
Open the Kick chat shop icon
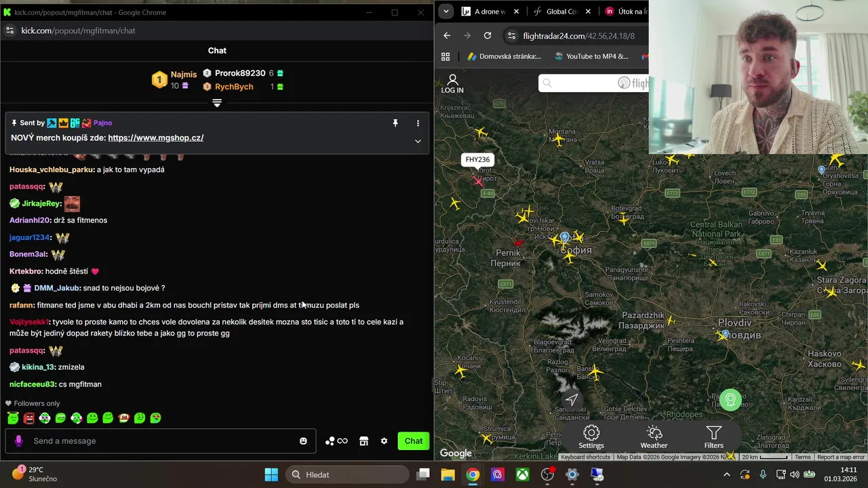point(363,441)
